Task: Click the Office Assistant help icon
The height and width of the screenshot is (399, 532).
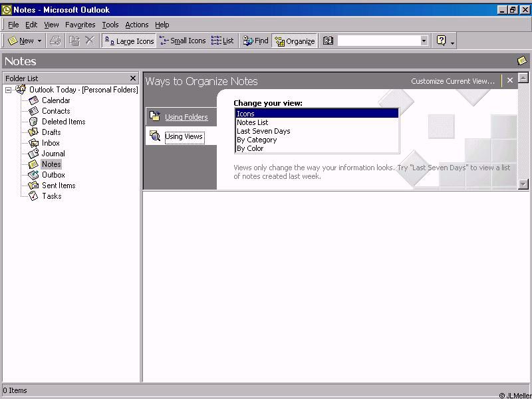Action: (441, 41)
